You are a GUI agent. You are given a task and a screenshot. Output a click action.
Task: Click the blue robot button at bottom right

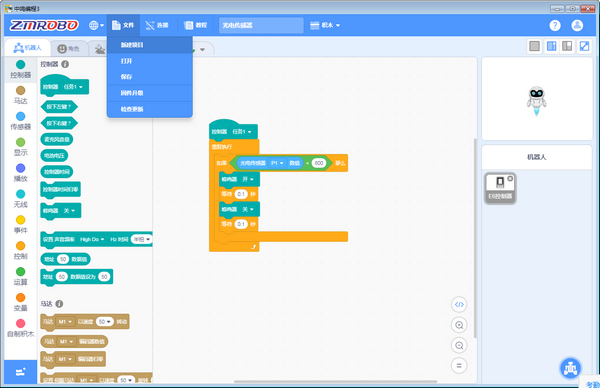tap(571, 368)
